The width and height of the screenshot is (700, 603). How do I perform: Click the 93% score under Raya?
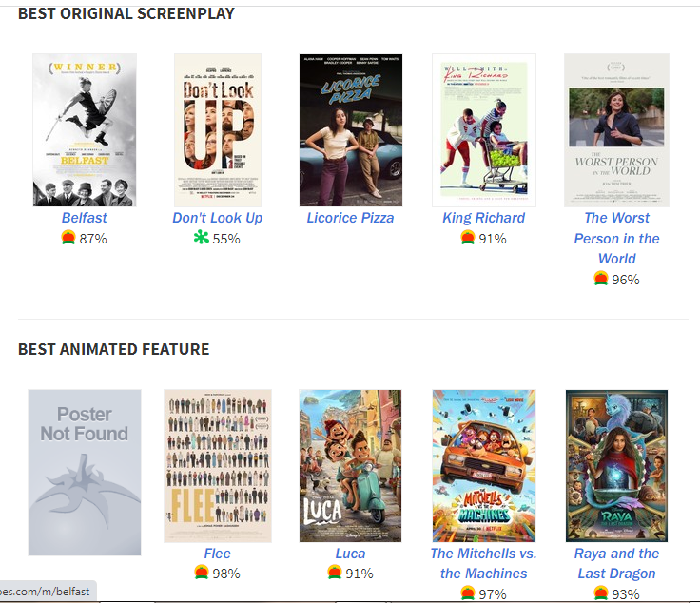(626, 594)
